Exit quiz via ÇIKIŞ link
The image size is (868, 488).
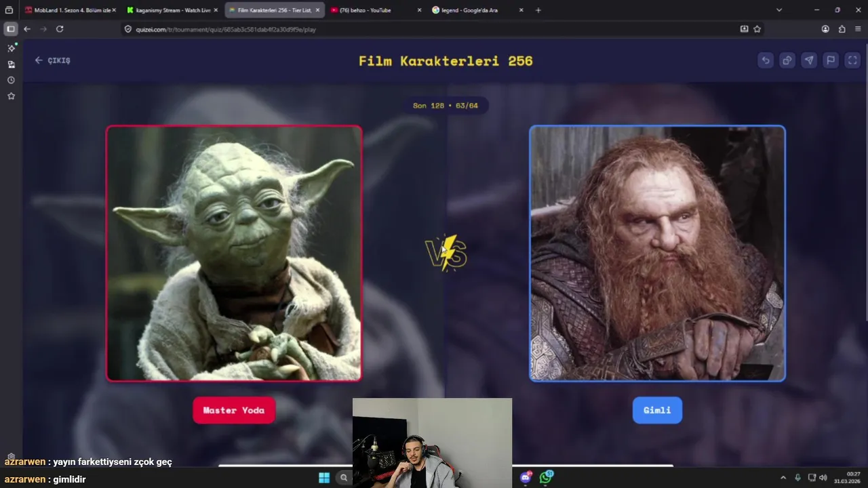pos(53,60)
